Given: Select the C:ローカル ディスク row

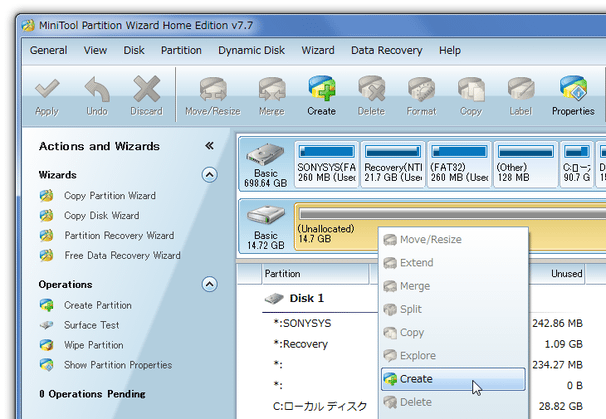Looking at the screenshot, I should [320, 406].
